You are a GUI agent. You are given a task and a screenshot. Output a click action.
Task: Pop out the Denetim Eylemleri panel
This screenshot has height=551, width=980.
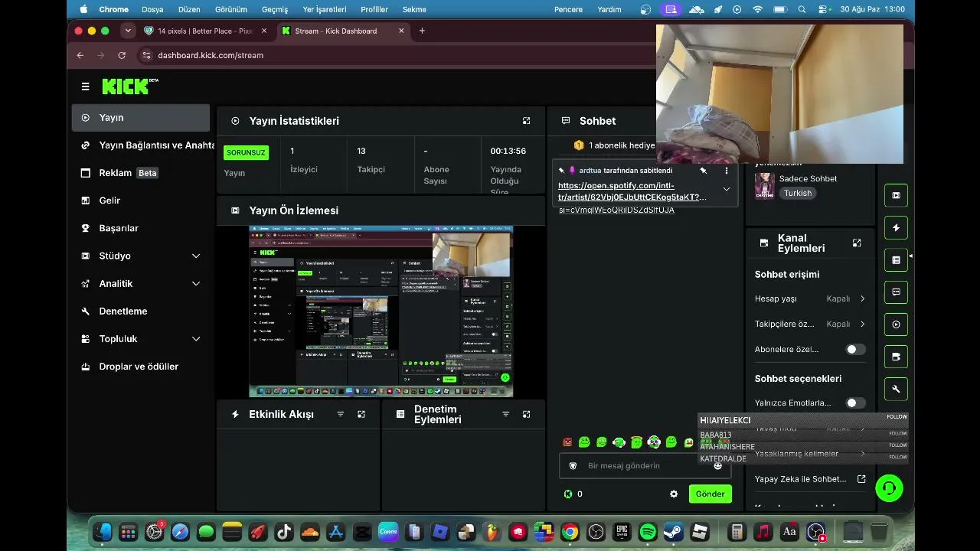(x=526, y=414)
